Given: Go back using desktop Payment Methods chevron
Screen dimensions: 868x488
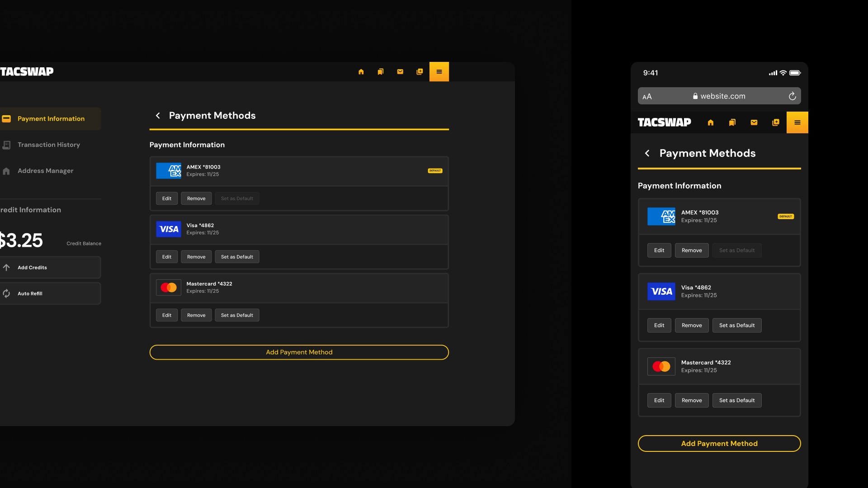Looking at the screenshot, I should 158,116.
